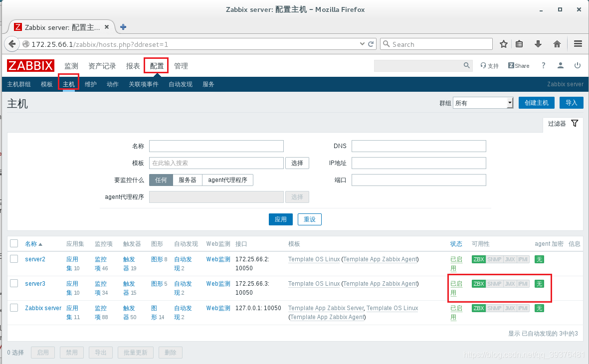Close the Zabbix server tab
Viewport: 589px width, 364px height.
point(107,27)
